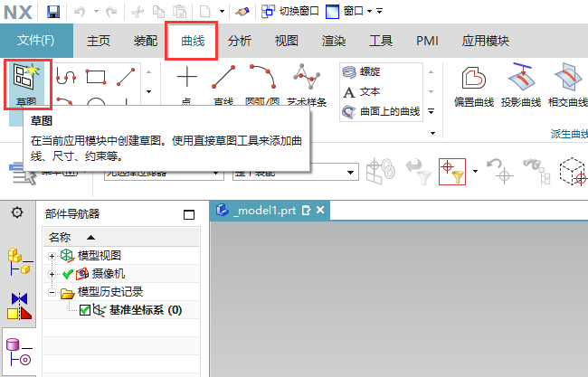Expand the 摄像机 camera node
The height and width of the screenshot is (377, 588).
click(x=52, y=274)
